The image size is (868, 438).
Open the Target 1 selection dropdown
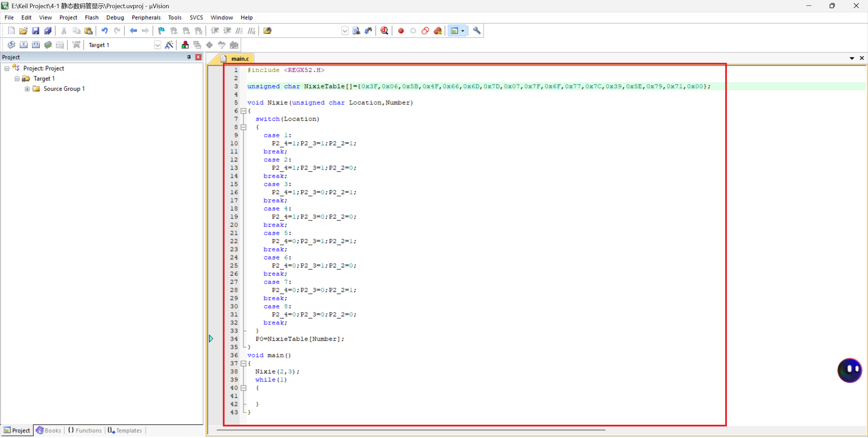tap(157, 45)
